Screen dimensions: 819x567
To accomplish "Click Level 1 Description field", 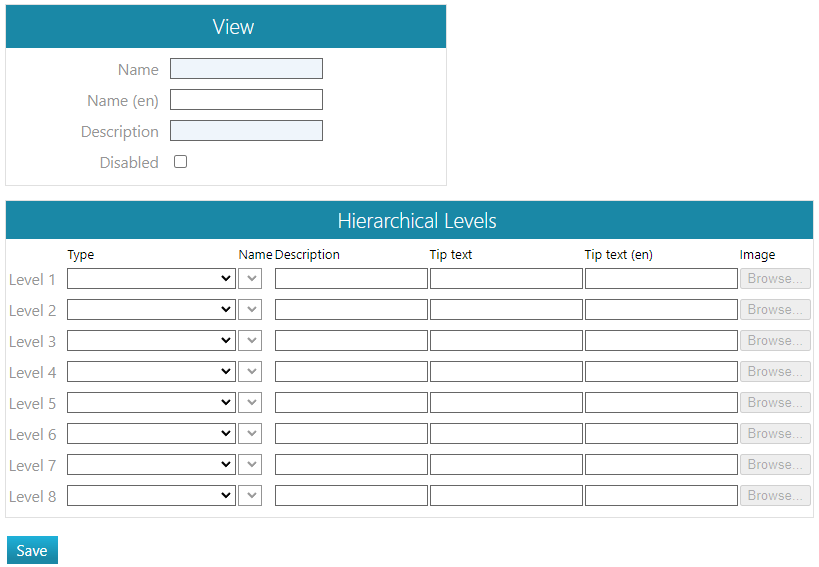I will coord(351,279).
